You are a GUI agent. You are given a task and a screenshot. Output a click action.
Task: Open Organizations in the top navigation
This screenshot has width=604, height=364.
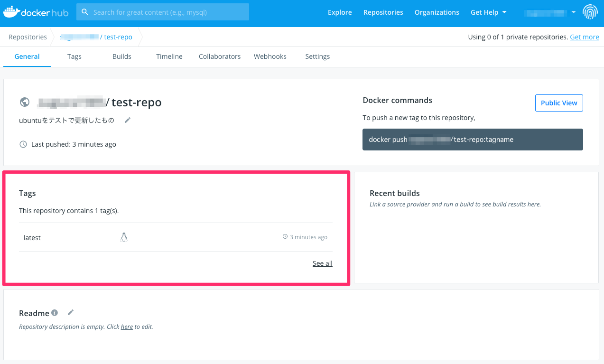(437, 12)
